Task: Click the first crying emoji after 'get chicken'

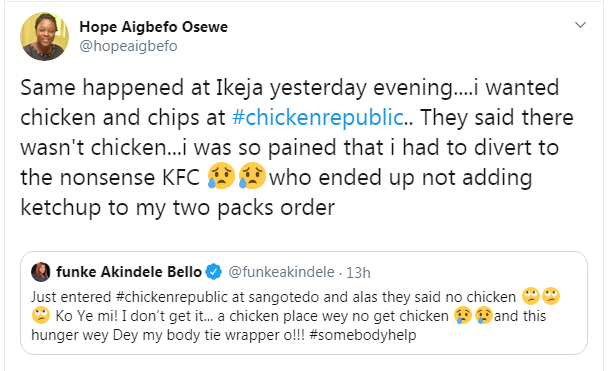Action: [463, 315]
